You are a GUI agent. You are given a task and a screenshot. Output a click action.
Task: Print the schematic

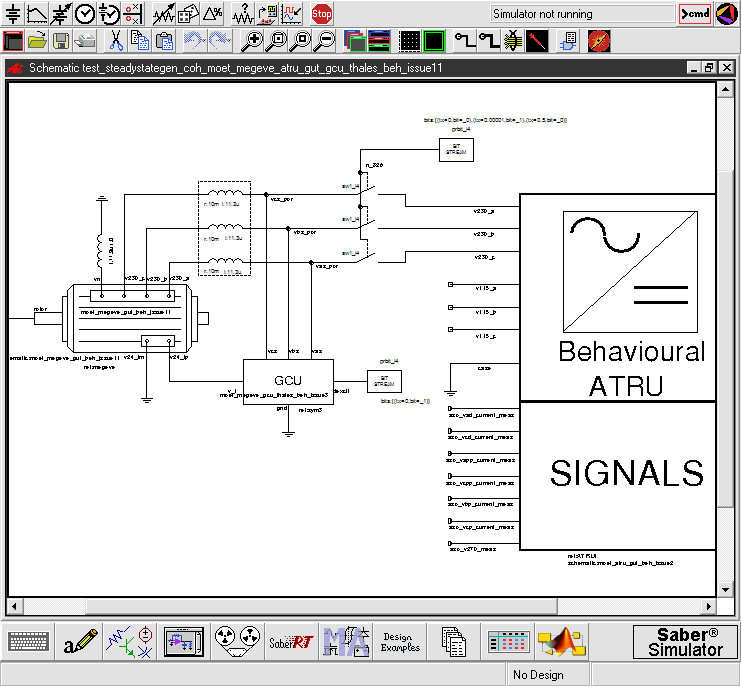coord(85,41)
